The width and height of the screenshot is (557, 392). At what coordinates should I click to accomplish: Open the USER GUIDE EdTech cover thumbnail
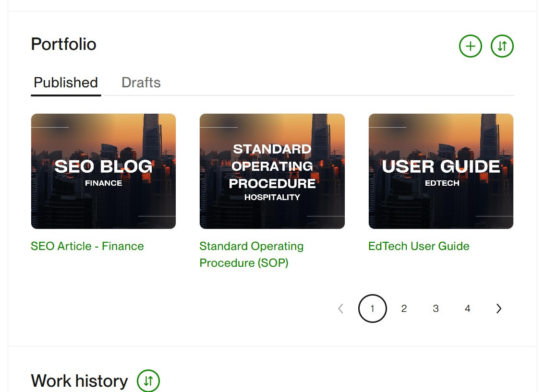click(x=441, y=171)
